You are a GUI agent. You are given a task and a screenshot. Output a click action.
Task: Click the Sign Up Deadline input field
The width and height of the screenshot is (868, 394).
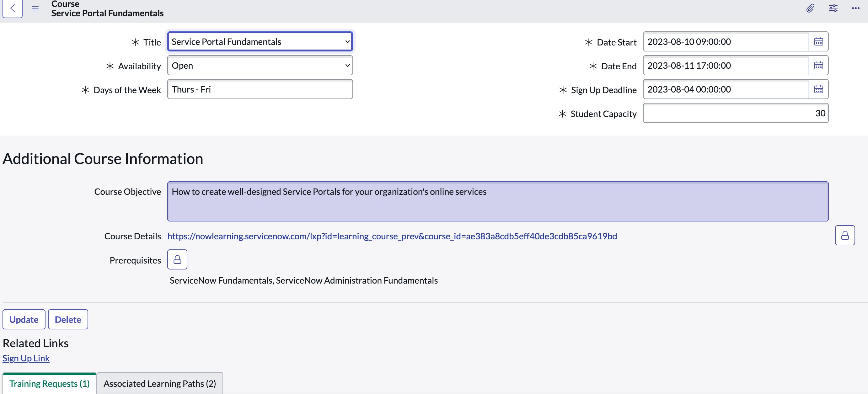tap(726, 89)
